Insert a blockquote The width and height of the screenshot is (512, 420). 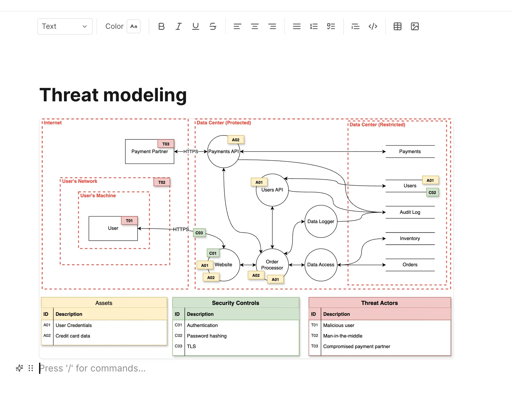point(355,27)
